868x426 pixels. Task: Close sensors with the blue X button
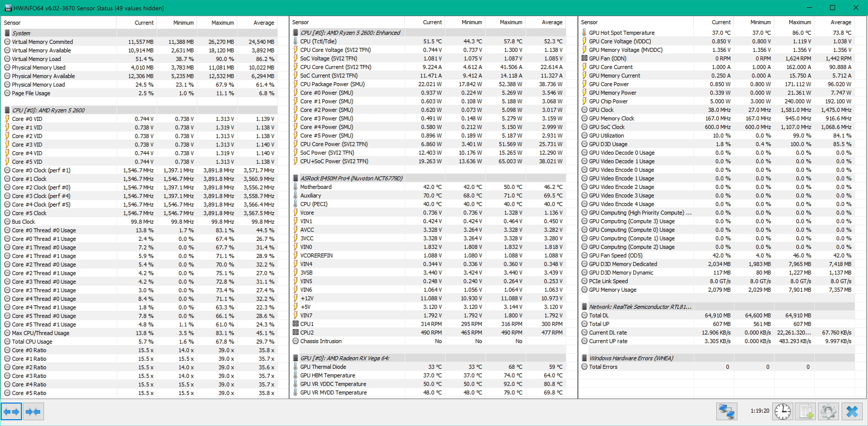852,411
